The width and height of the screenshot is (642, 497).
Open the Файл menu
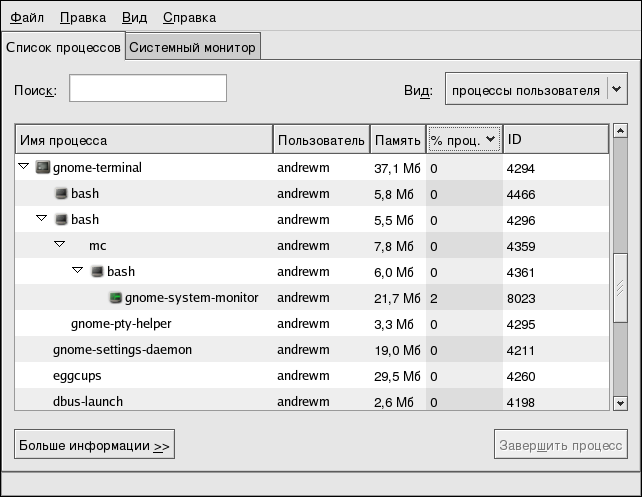click(x=26, y=18)
